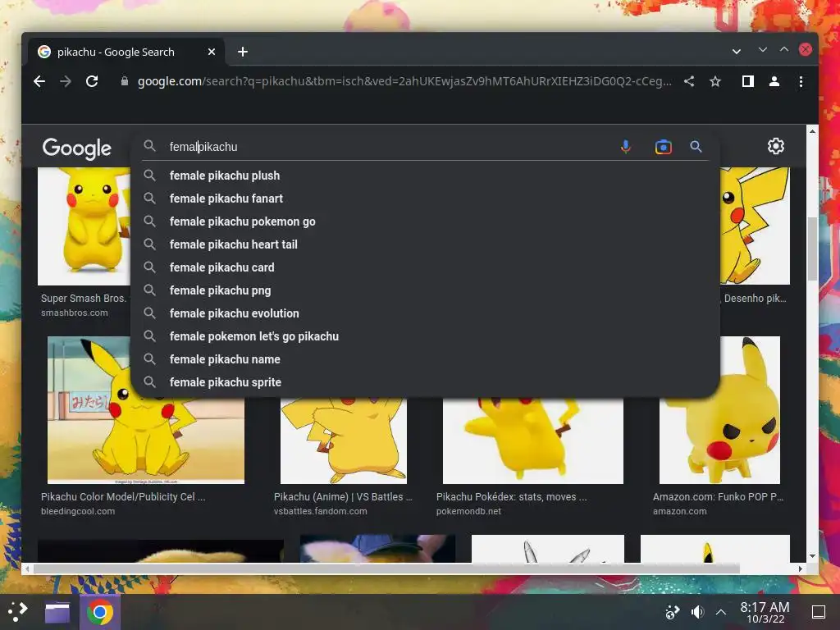Open a new browser tab
Screen dimensions: 840x630
pos(243,52)
